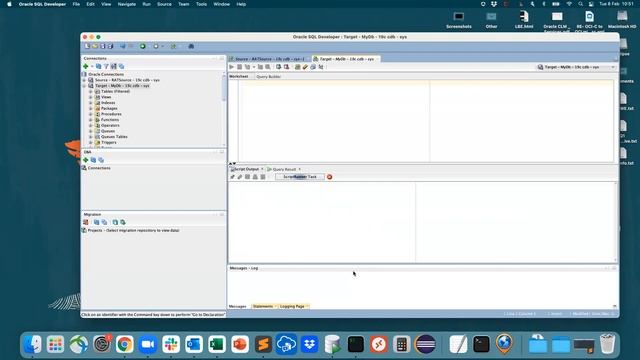Open the Logging Page tab
The image size is (640, 360).
293,306
